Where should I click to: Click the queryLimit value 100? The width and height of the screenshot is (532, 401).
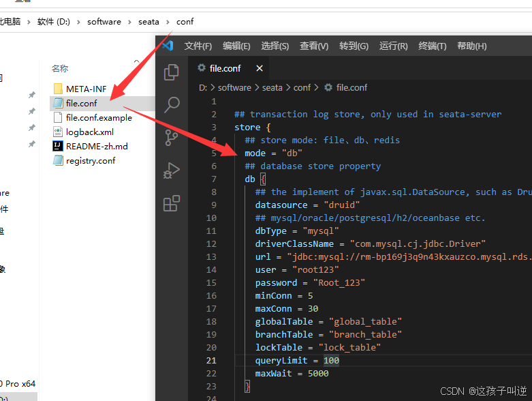point(331,361)
